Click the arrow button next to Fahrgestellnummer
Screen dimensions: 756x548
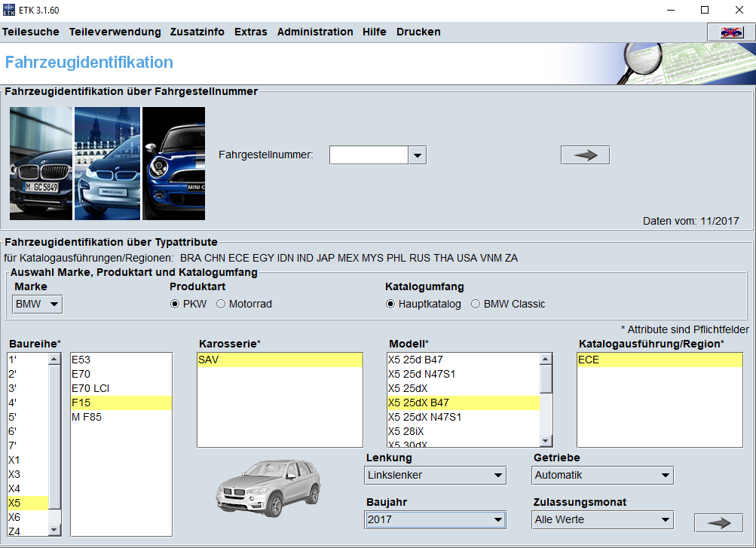(584, 154)
